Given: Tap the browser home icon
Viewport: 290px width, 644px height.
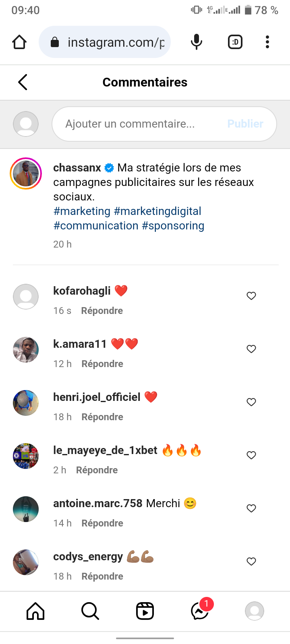Looking at the screenshot, I should [19, 42].
